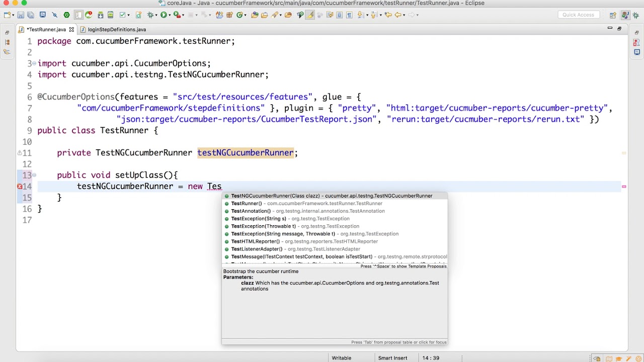
Task: Open dropdown next to New file icon
Action: pos(14,15)
